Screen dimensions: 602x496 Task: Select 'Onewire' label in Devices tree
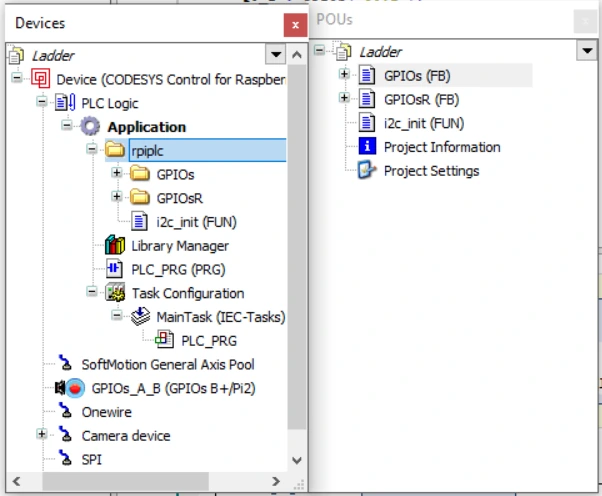107,412
